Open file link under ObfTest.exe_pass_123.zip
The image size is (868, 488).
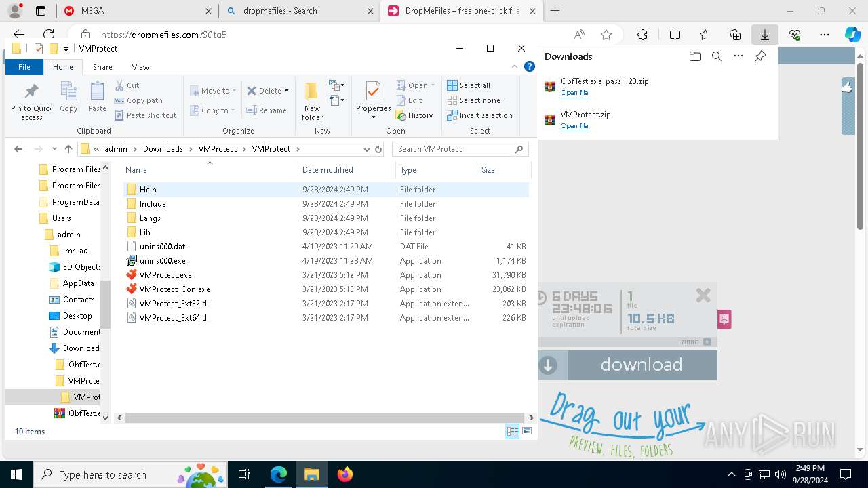[x=574, y=93]
